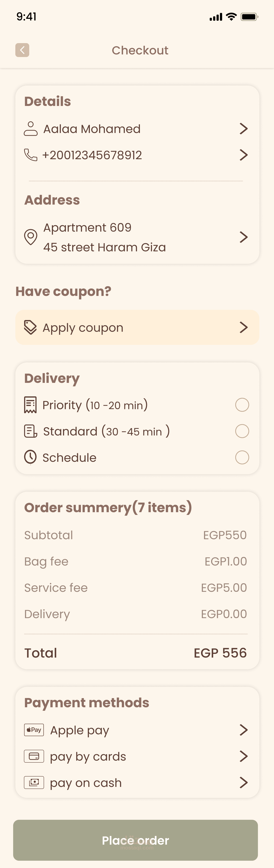The height and width of the screenshot is (868, 274).
Task: Open phone number edit chevron
Action: pyautogui.click(x=243, y=155)
